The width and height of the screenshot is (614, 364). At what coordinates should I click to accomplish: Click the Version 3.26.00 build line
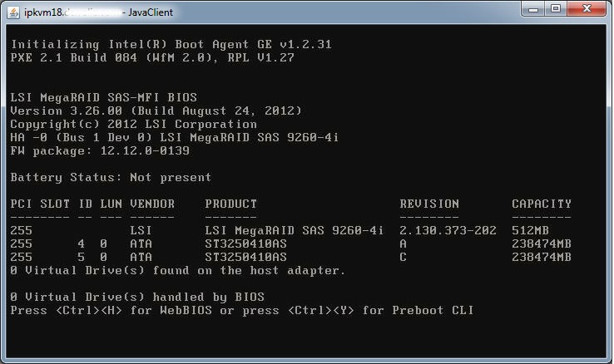pos(156,111)
